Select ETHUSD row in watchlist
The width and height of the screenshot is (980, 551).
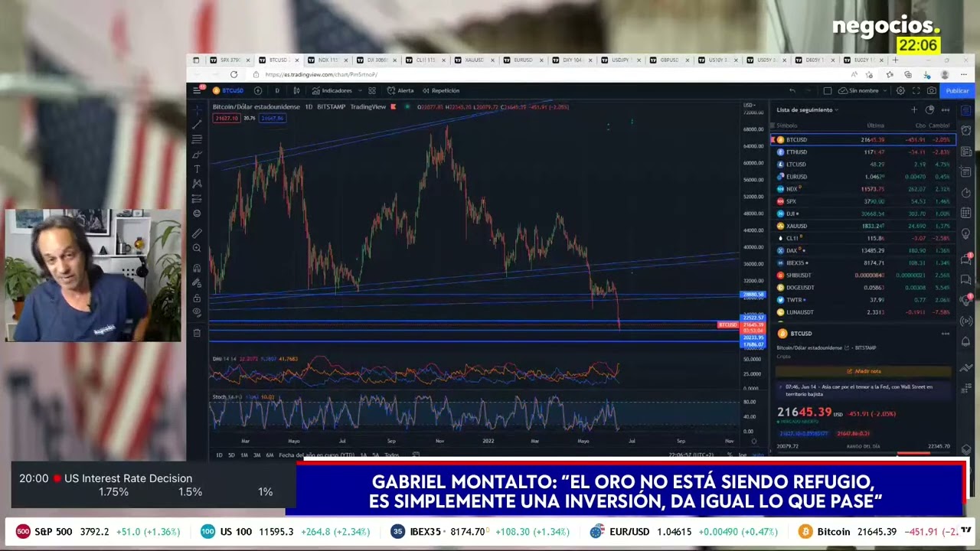point(864,152)
